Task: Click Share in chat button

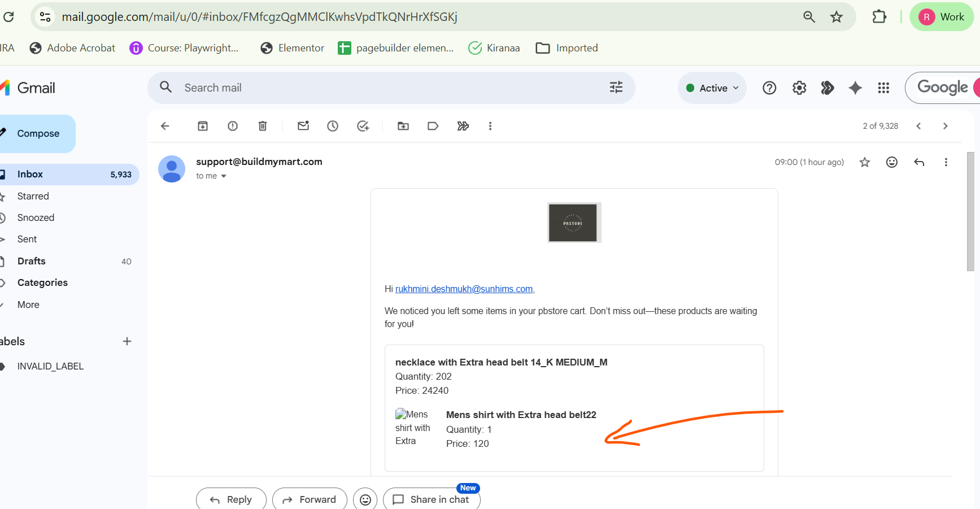Action: (x=432, y=499)
